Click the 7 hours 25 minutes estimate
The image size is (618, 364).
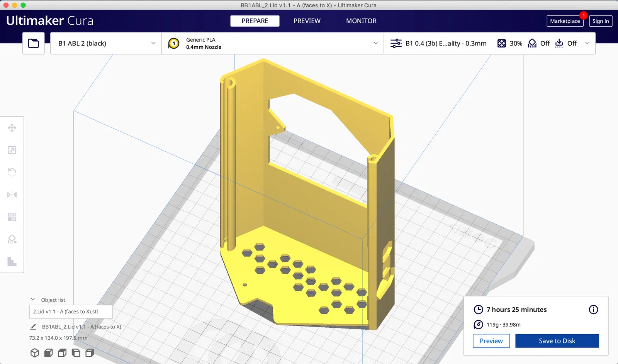[516, 310]
